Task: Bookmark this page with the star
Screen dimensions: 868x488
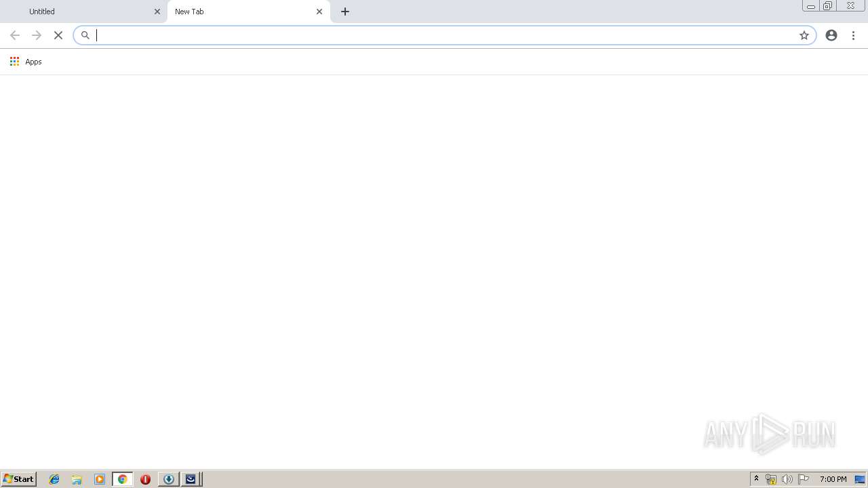Action: pos(804,35)
